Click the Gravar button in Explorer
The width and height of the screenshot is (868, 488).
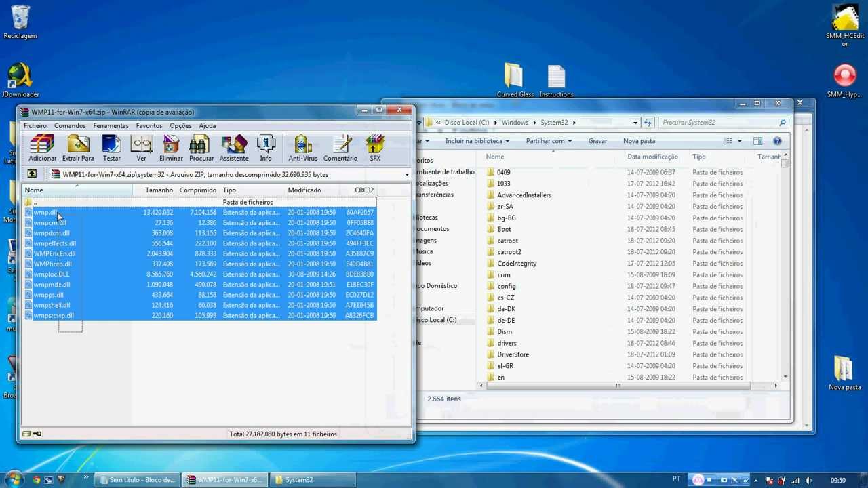(597, 141)
